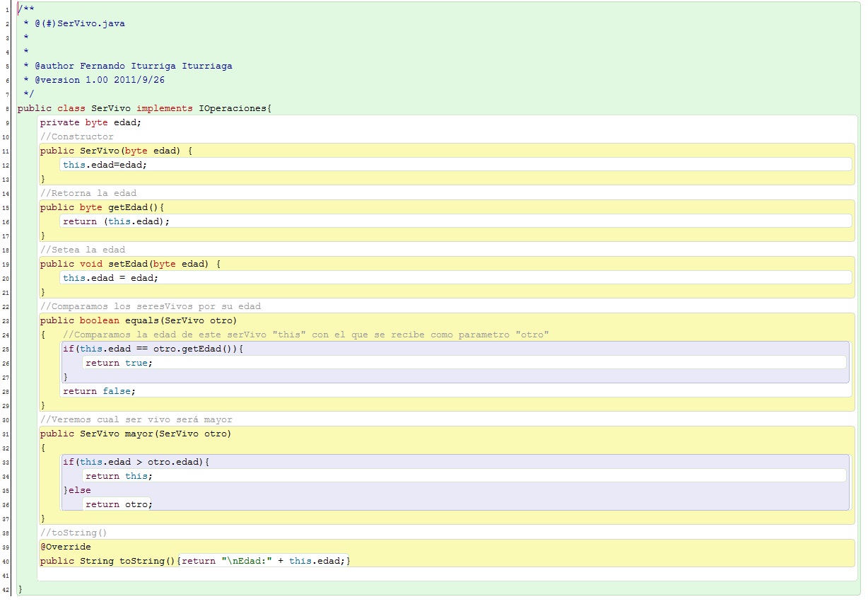Click the comment about parametro "otro"
The height and width of the screenshot is (604, 868).
pyautogui.click(x=306, y=335)
